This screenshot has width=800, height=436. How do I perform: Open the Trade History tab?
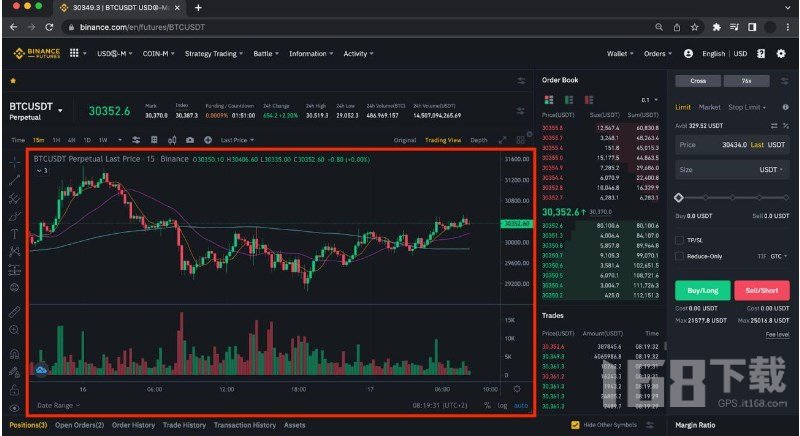point(184,425)
